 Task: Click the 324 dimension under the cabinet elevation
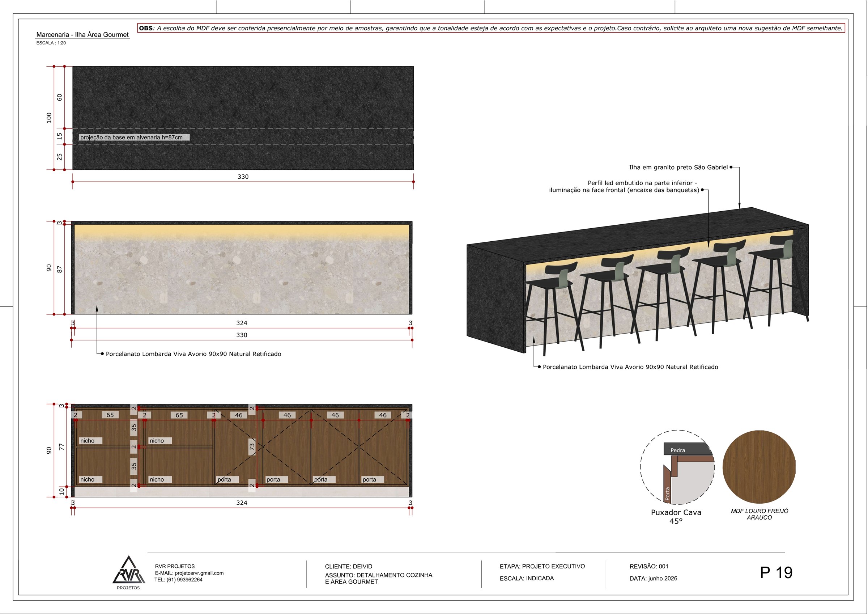pyautogui.click(x=242, y=503)
